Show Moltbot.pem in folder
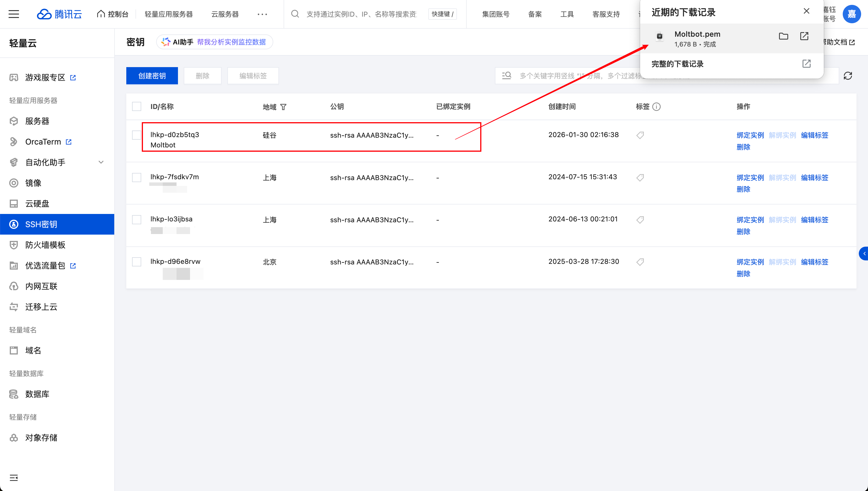Viewport: 868px width, 491px height. [x=783, y=36]
